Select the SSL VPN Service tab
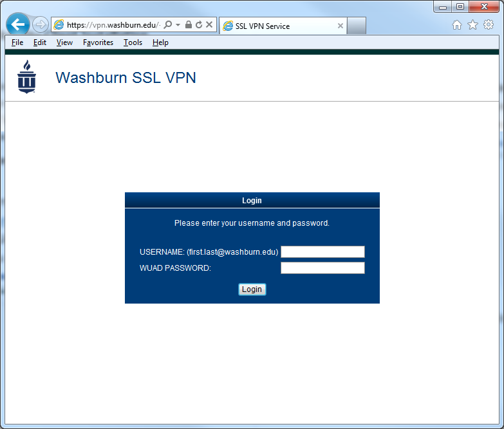 pyautogui.click(x=283, y=26)
